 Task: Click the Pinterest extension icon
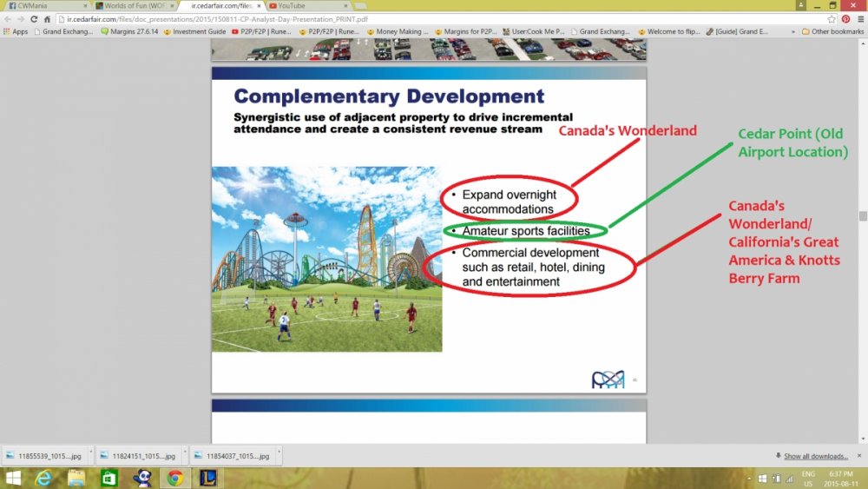[845, 18]
